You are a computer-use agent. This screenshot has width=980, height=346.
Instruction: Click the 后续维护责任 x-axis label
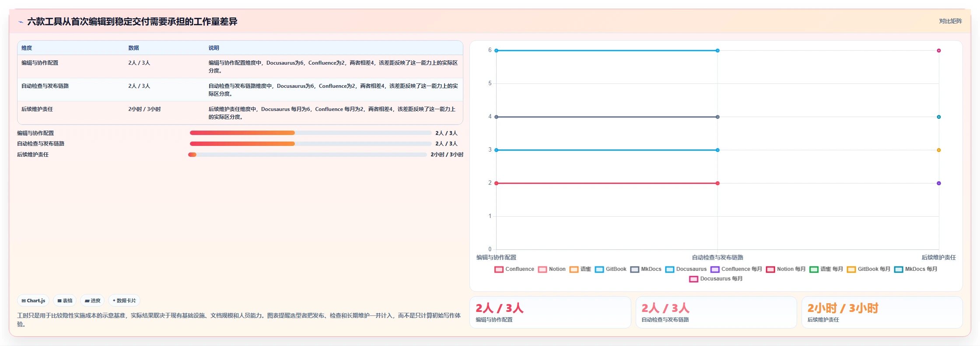[939, 258]
